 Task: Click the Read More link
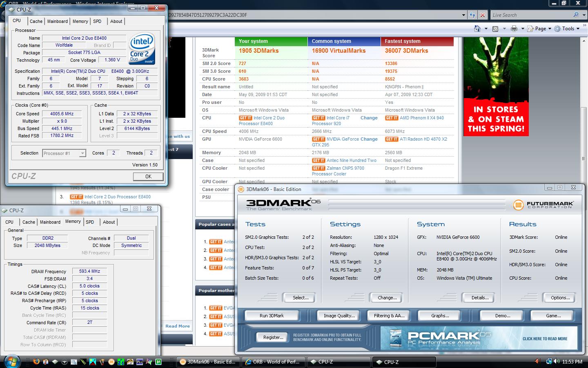click(x=178, y=326)
